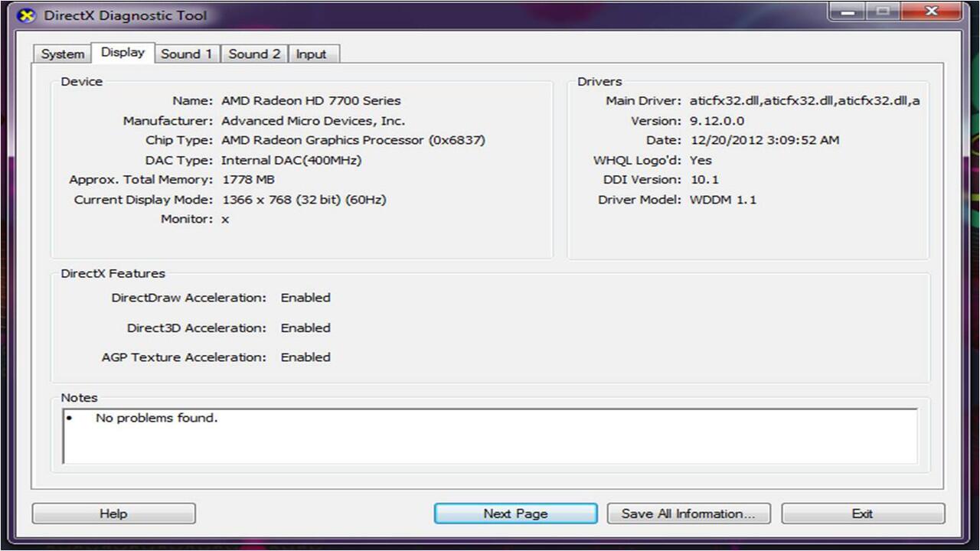Click driver version value '9.12.0.0'
This screenshot has height=551, width=980.
click(x=717, y=121)
